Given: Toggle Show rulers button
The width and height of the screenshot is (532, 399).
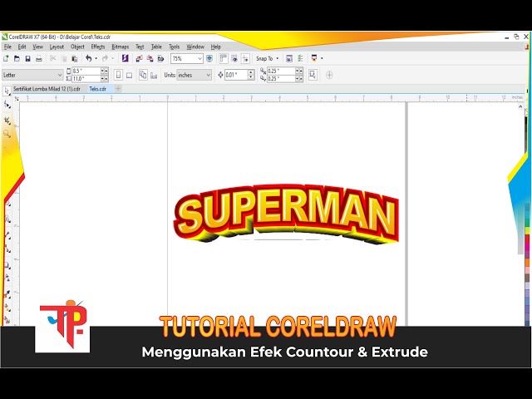Looking at the screenshot, I should [224, 58].
